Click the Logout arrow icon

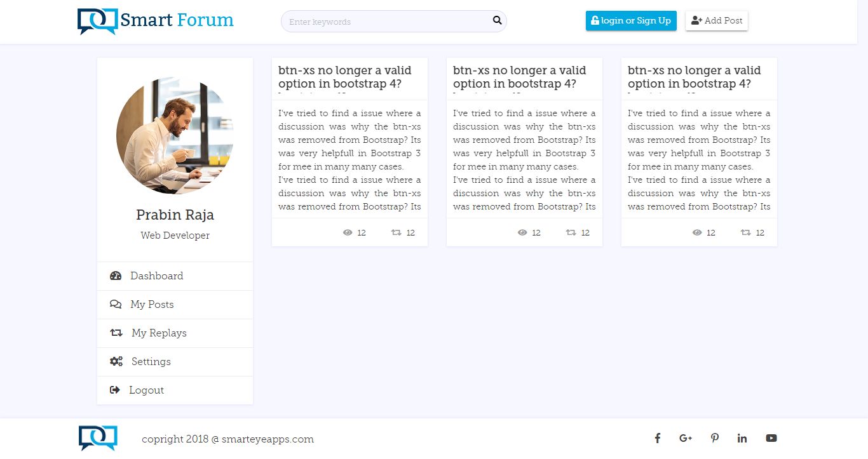(x=115, y=390)
